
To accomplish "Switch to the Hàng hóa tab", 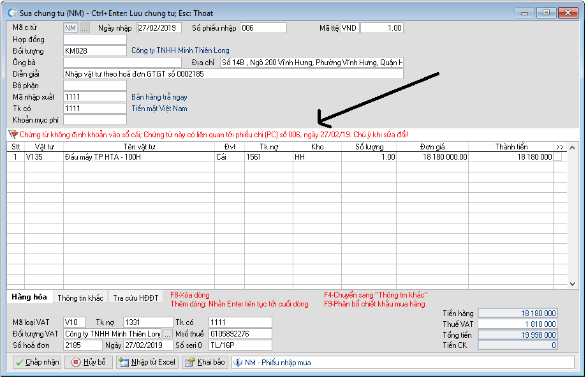I will coord(29,298).
